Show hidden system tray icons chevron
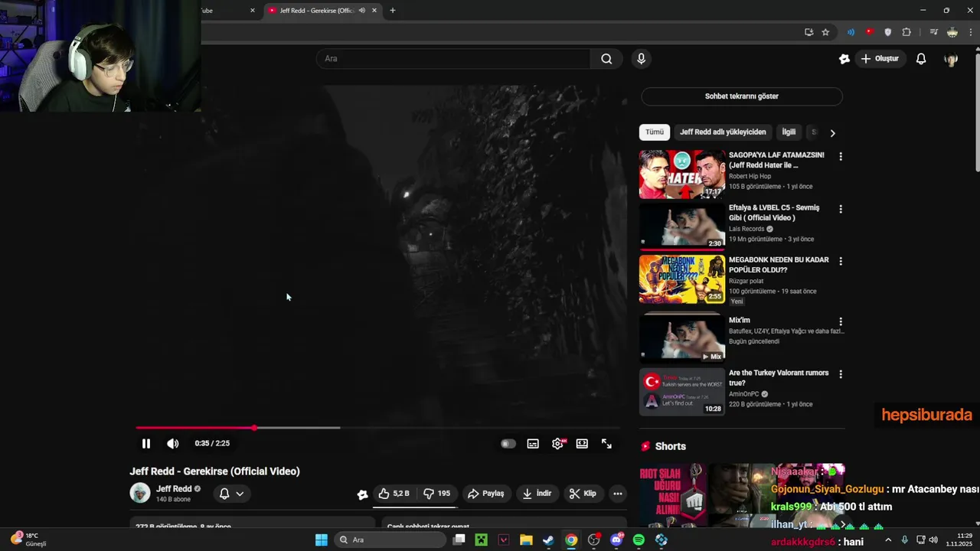Viewport: 980px width, 551px height. coord(890,540)
